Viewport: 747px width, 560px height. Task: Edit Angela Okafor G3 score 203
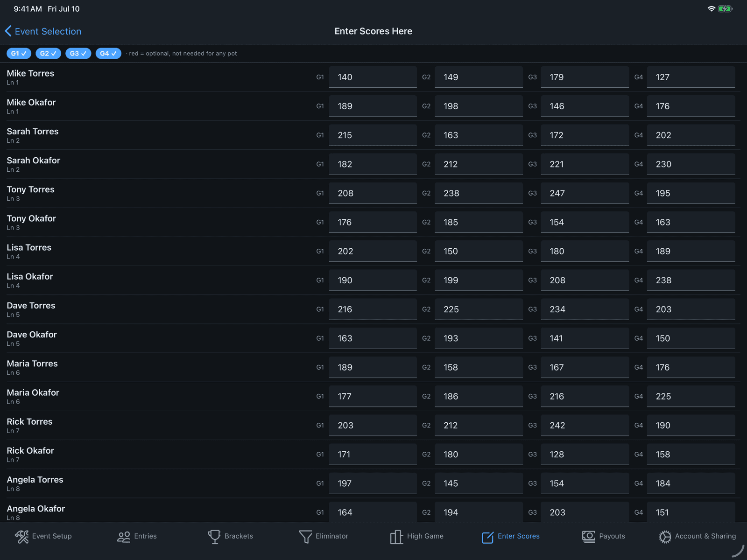click(x=585, y=512)
